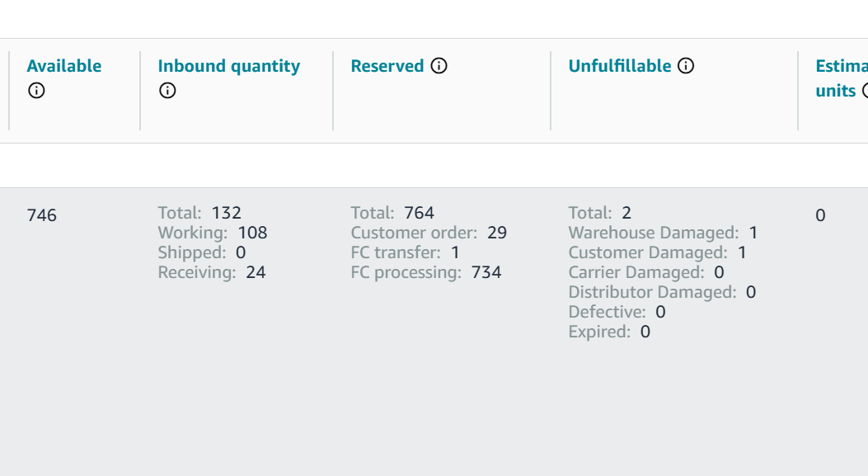
Task: Click the Customer order 29 value
Action: [x=497, y=233]
